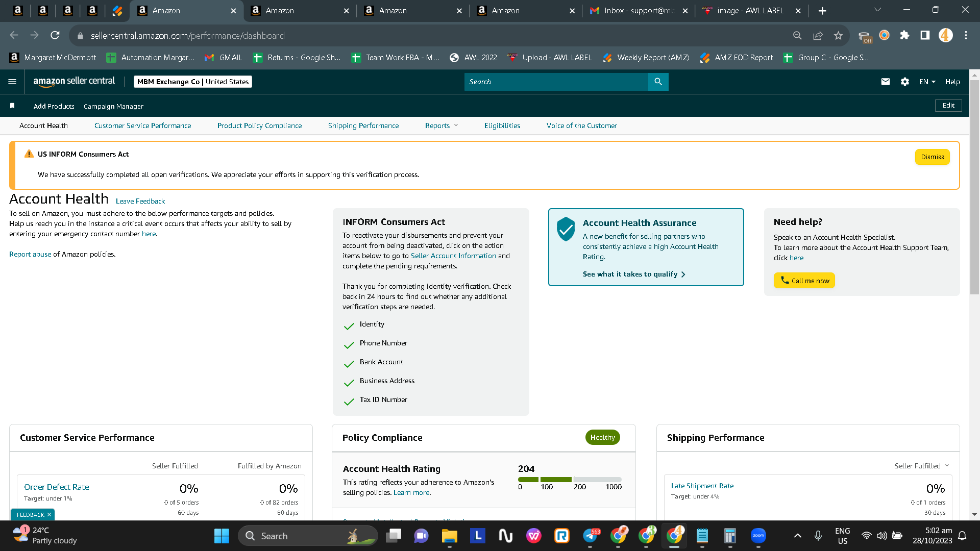Click the Order Defect Rate link
The height and width of the screenshot is (551, 980).
coord(56,487)
